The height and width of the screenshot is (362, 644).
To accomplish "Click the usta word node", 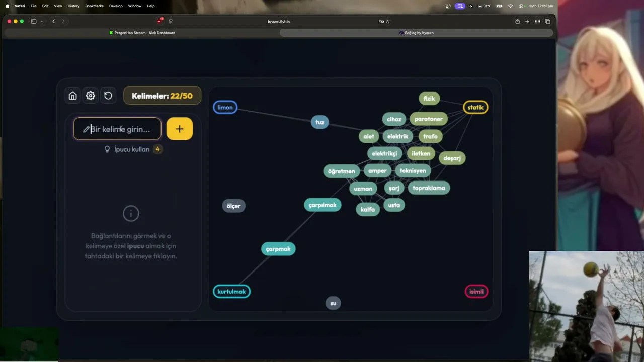I will point(394,205).
